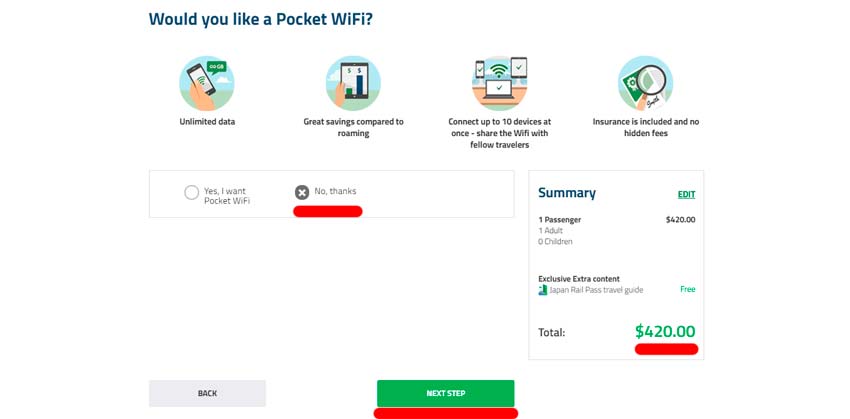Click the green Next Step button
850x419 pixels.
[x=445, y=393]
